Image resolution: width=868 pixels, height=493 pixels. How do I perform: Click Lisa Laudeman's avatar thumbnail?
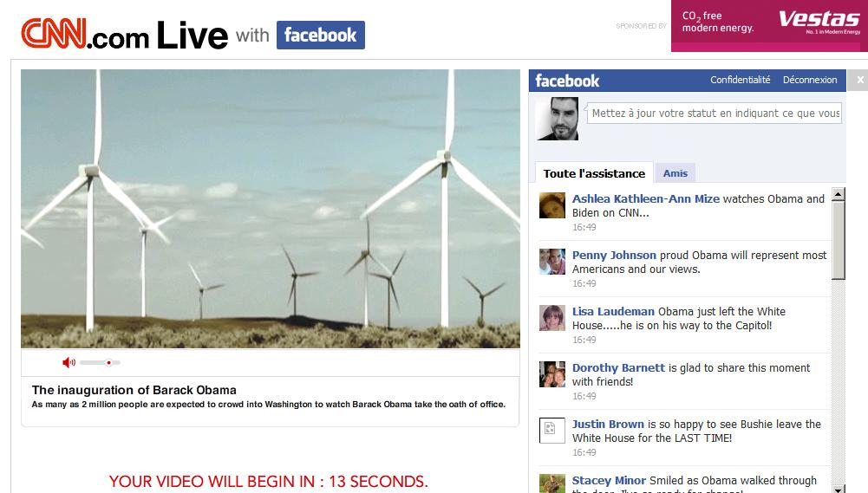[551, 318]
